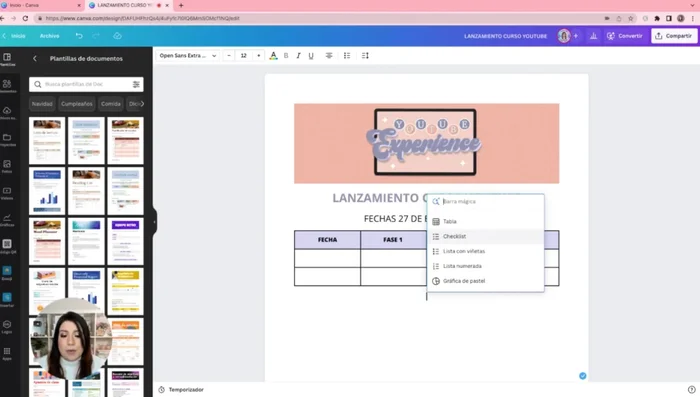Undo the last action
700x397 pixels.
pos(79,36)
